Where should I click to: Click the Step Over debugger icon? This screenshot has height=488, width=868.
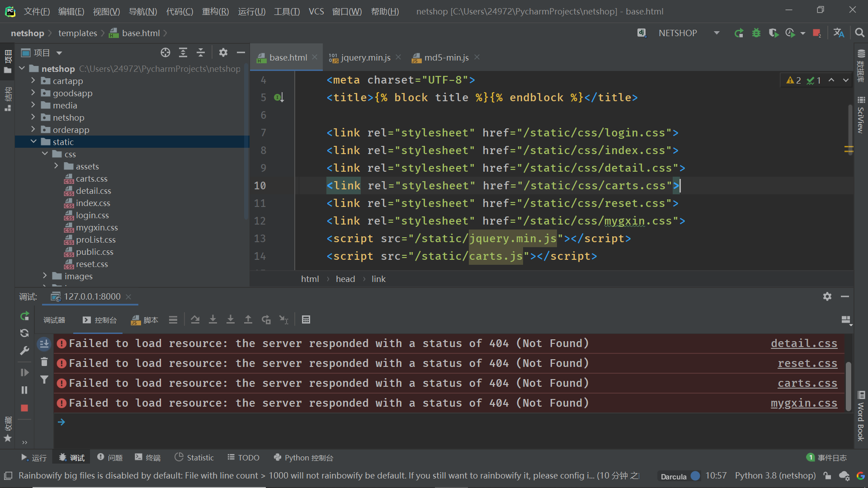195,320
